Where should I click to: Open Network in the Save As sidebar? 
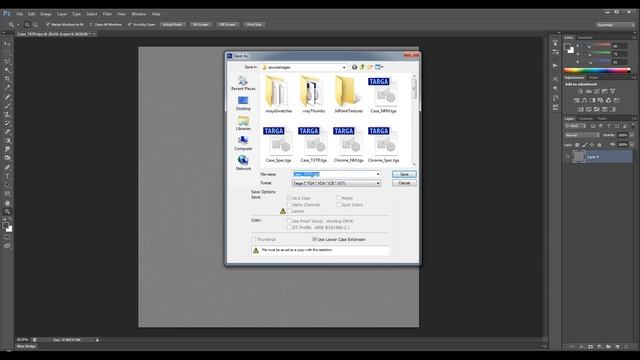[243, 163]
